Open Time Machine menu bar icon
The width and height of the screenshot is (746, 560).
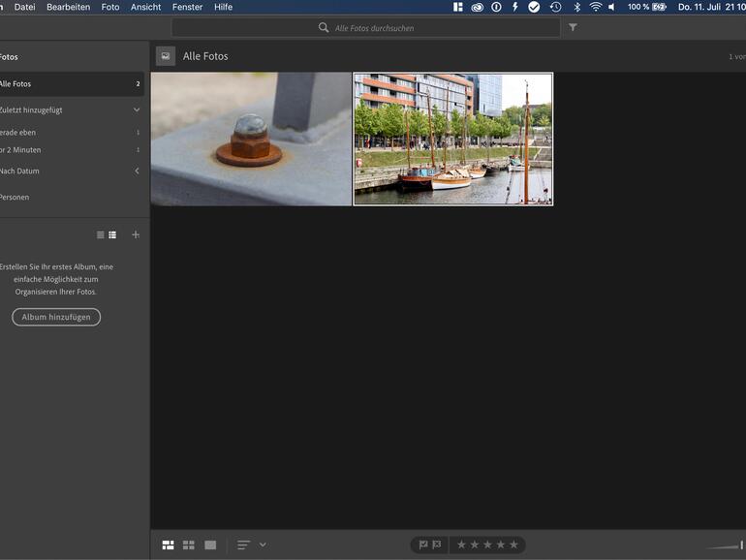(x=556, y=7)
